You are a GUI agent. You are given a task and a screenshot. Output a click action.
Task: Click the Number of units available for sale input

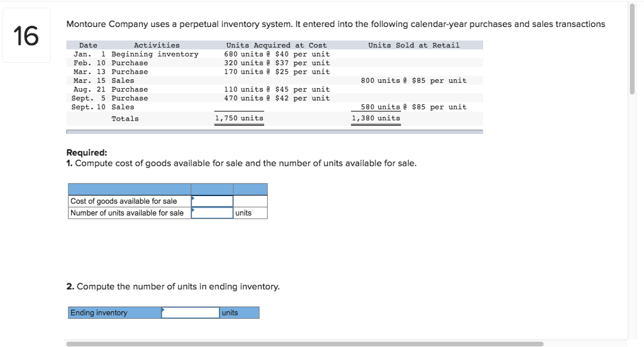coord(212,212)
